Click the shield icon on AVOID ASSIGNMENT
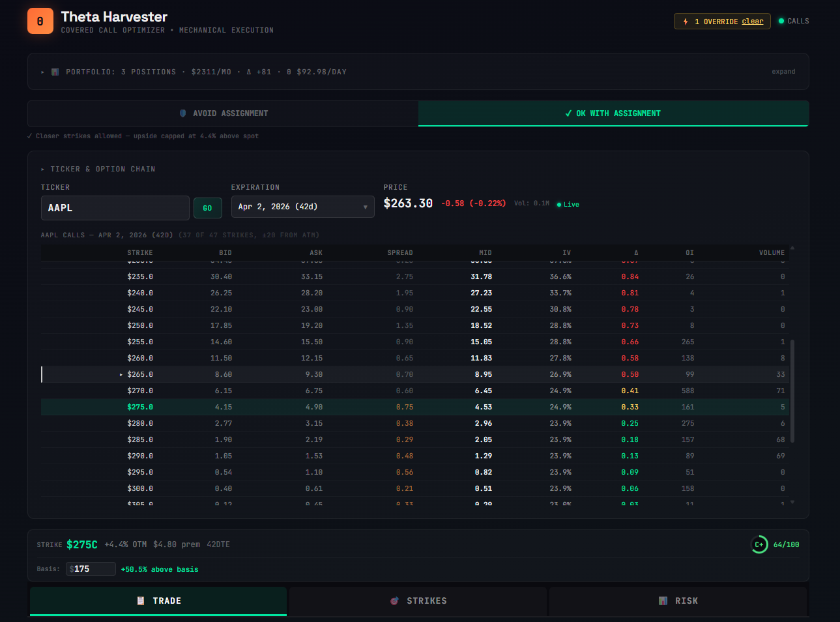Image resolution: width=840 pixels, height=622 pixels. [x=182, y=113]
